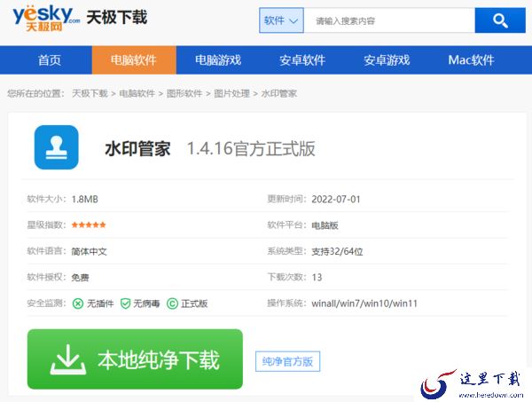Click the 免费 license value
The width and height of the screenshot is (532, 402).
click(80, 278)
